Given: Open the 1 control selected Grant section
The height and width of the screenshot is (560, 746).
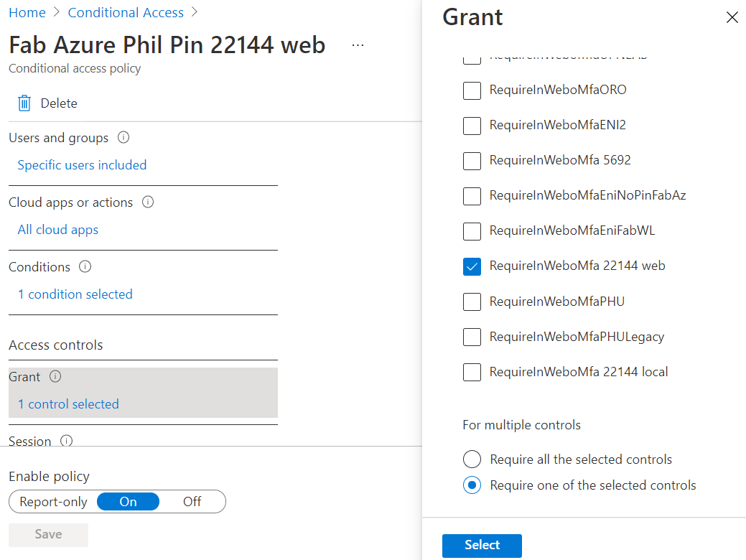Looking at the screenshot, I should pos(68,403).
